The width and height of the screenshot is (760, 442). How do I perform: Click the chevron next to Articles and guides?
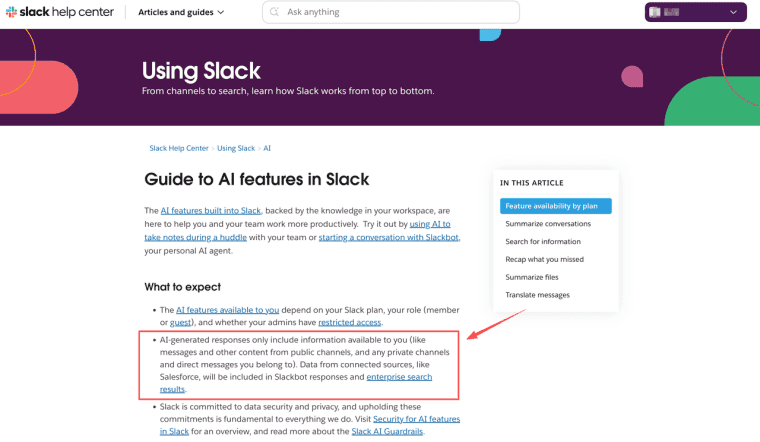point(221,13)
